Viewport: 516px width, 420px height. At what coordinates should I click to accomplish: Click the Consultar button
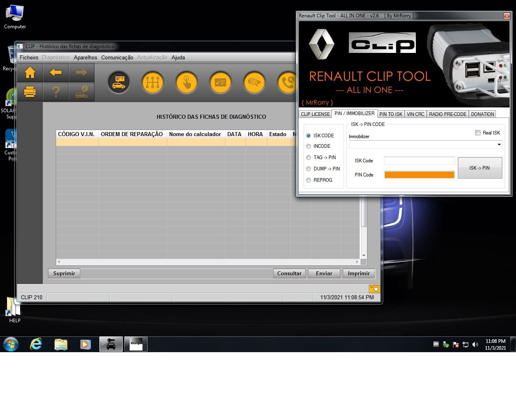pyautogui.click(x=289, y=273)
